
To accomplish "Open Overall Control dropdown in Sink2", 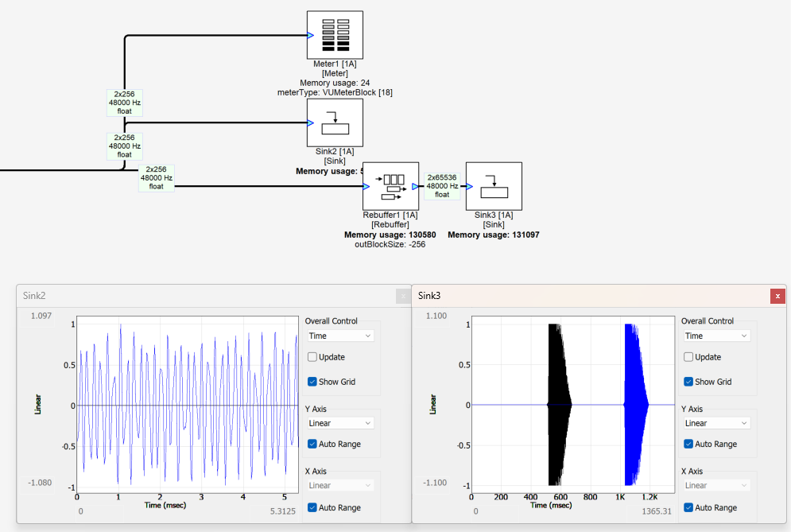I will pos(340,336).
